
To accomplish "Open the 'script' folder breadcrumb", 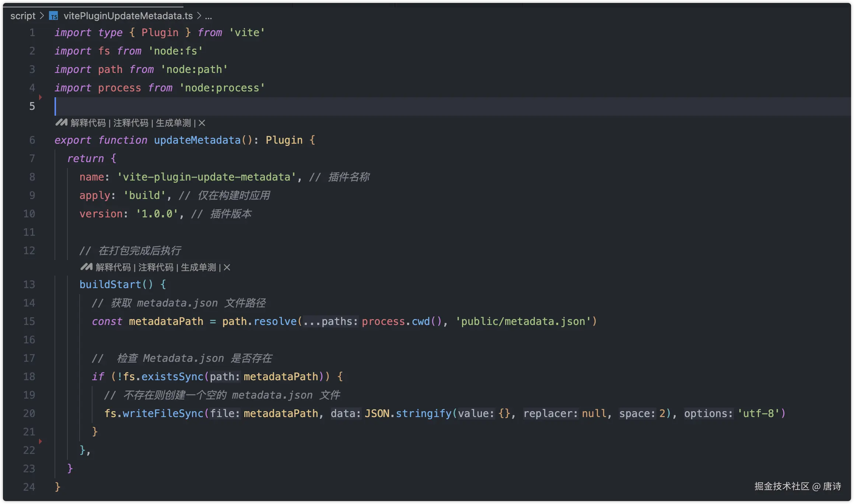I will pos(23,16).
